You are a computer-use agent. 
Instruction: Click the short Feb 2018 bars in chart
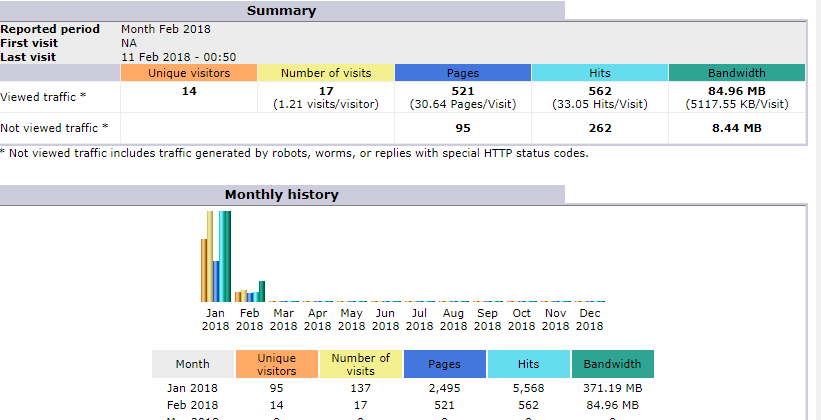[x=250, y=294]
